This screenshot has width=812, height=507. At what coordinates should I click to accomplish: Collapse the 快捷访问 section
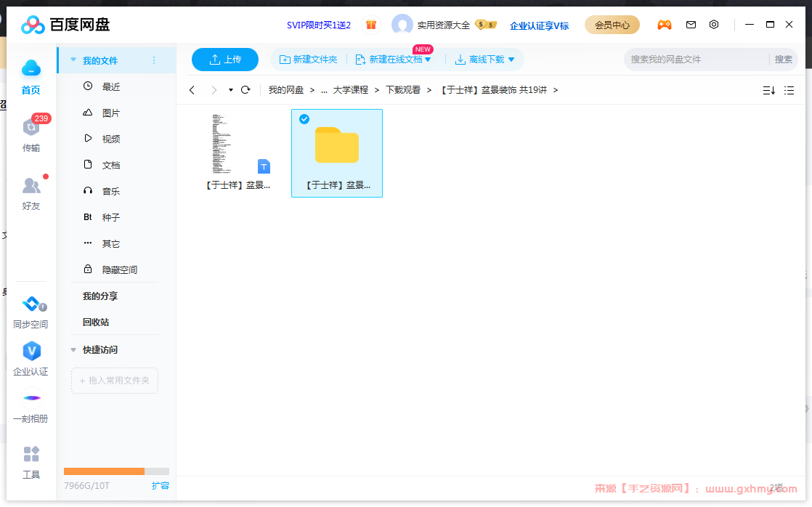coord(73,349)
